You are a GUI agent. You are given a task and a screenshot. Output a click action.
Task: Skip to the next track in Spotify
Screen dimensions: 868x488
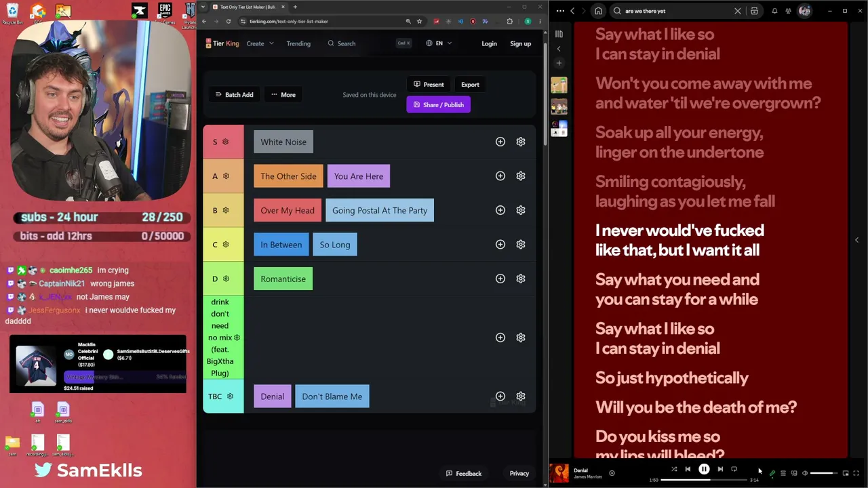coord(720,469)
